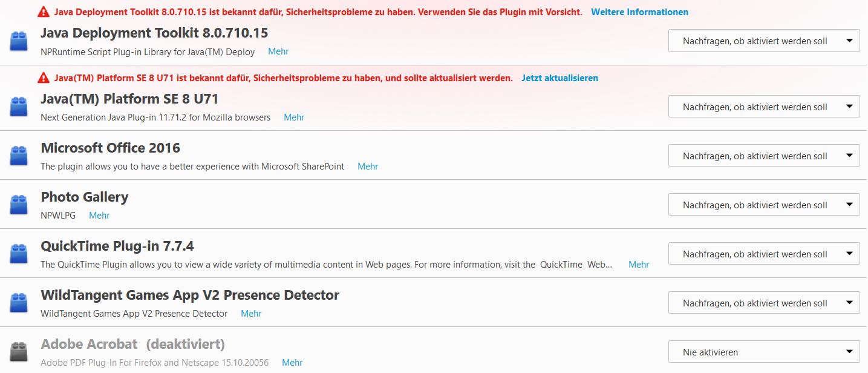Open the 'Weitere Informationen' link
Image resolution: width=868 pixels, height=373 pixels.
[x=639, y=12]
